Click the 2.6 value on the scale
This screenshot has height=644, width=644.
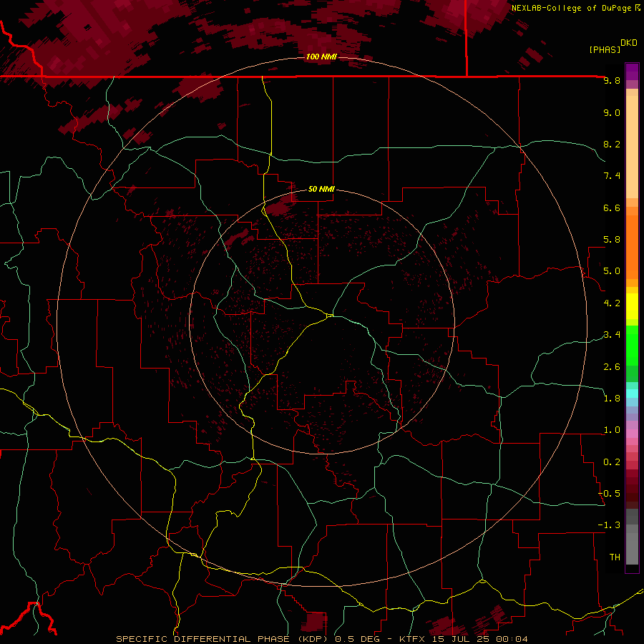[x=612, y=367]
